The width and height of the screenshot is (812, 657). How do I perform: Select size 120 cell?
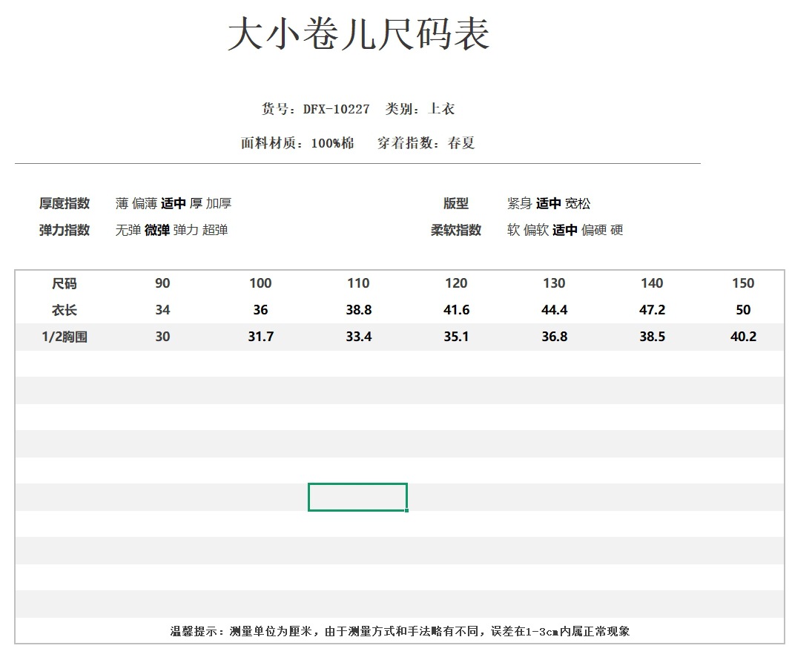456,283
